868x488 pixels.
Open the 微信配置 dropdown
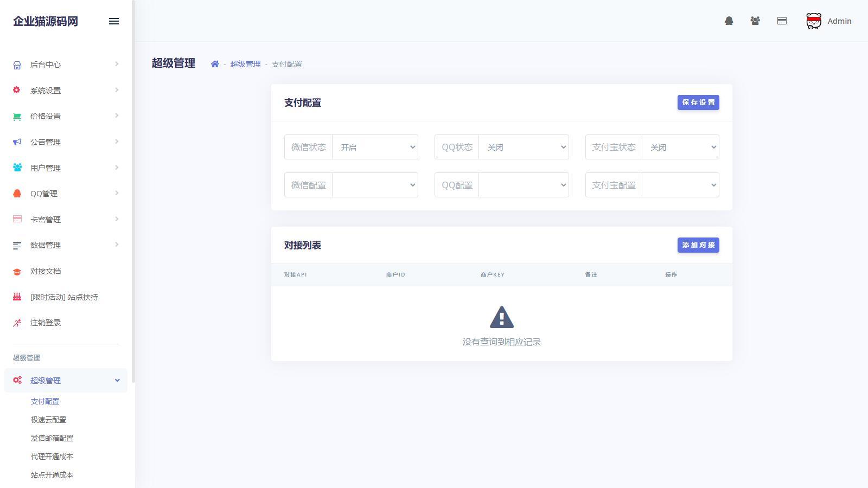tap(375, 185)
